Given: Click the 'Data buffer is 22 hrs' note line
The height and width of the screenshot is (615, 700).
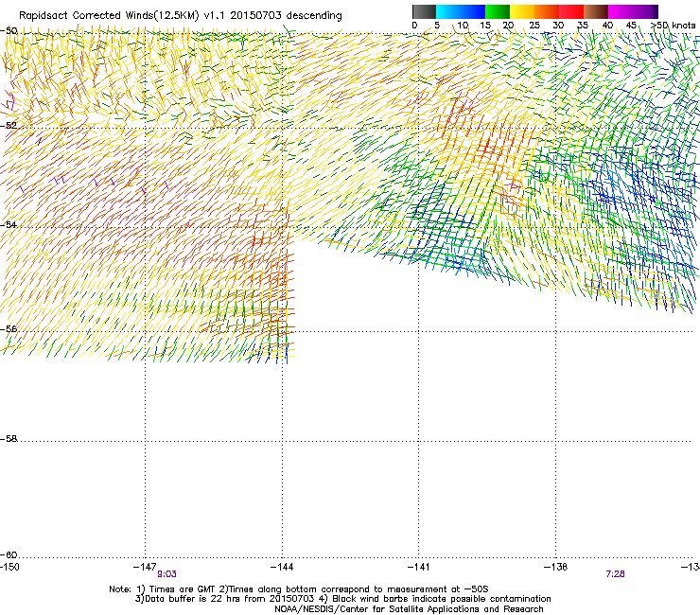Looking at the screenshot, I should click(342, 599).
